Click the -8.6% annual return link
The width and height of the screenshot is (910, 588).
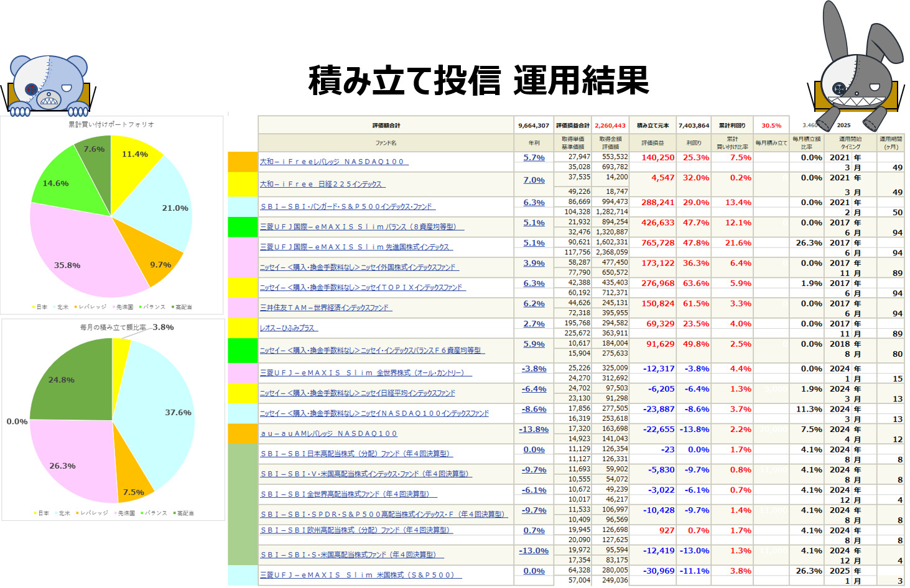(x=534, y=410)
